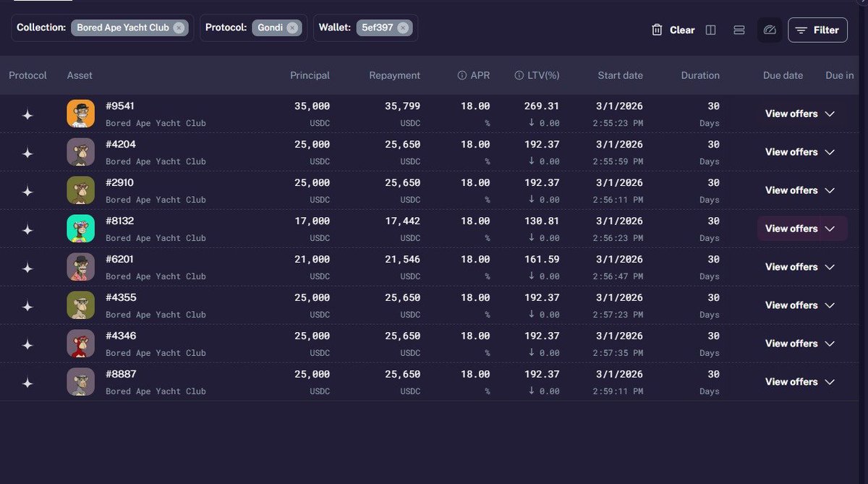Viewport: 868px width, 484px height.
Task: Click the 35,799 repayment value
Action: (402, 106)
